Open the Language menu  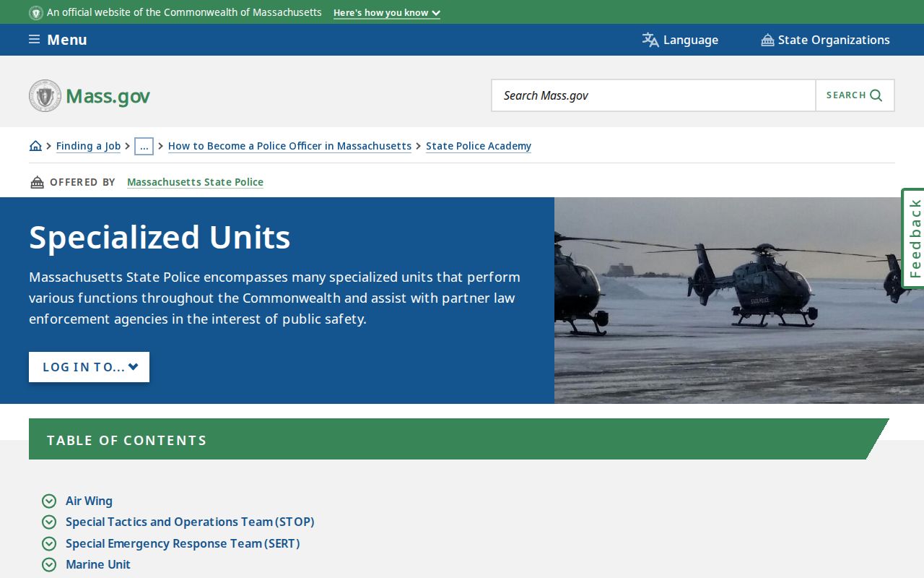[680, 40]
